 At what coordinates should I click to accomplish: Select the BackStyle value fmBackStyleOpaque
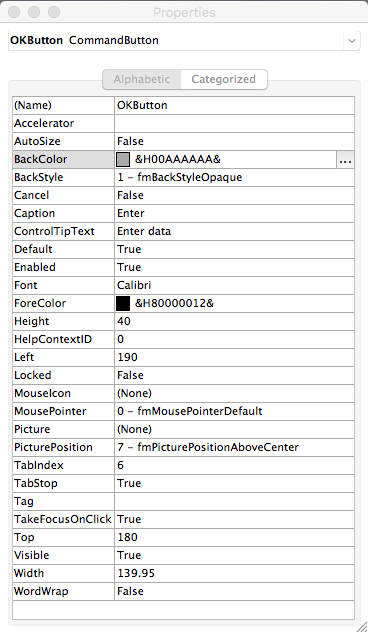point(234,177)
